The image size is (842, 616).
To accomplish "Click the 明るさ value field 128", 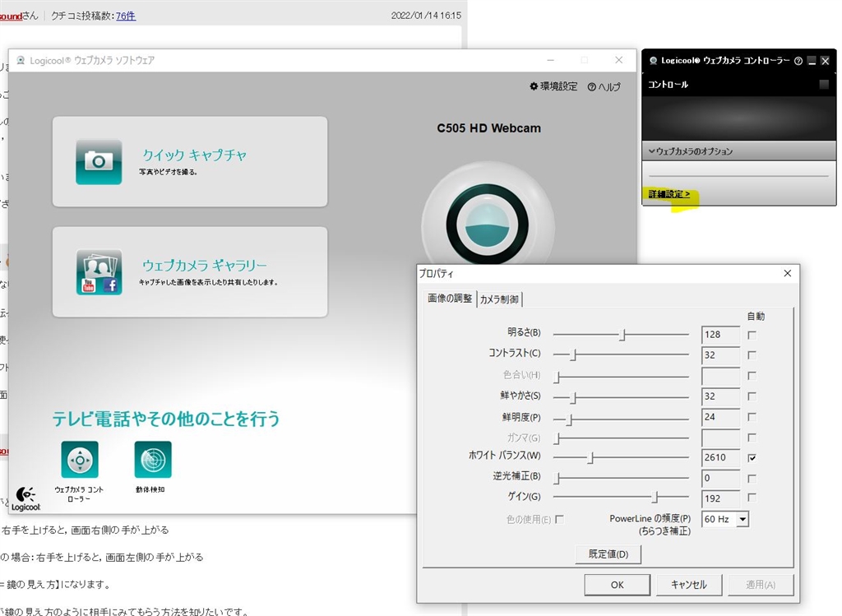I will coord(720,335).
